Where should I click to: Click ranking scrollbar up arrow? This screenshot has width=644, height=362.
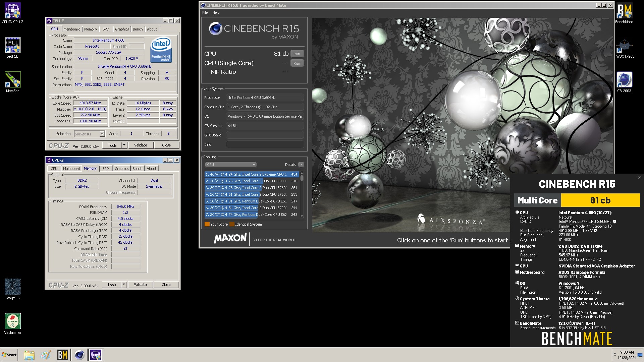tap(302, 173)
